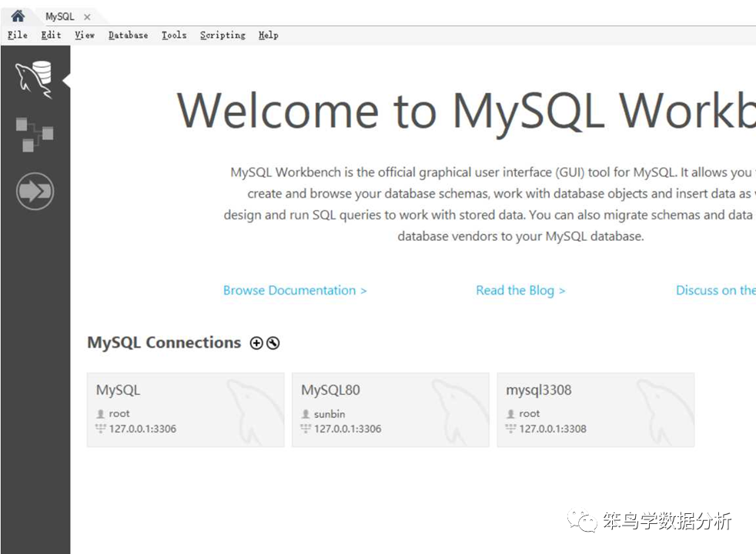
Task: Click the 'MySQL Connections' heading
Action: tap(164, 342)
